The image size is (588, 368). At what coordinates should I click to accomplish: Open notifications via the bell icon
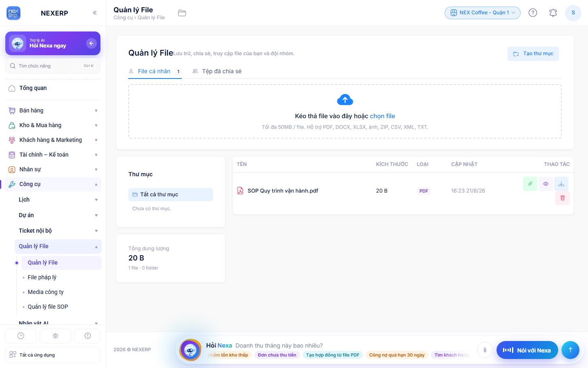[x=553, y=13]
